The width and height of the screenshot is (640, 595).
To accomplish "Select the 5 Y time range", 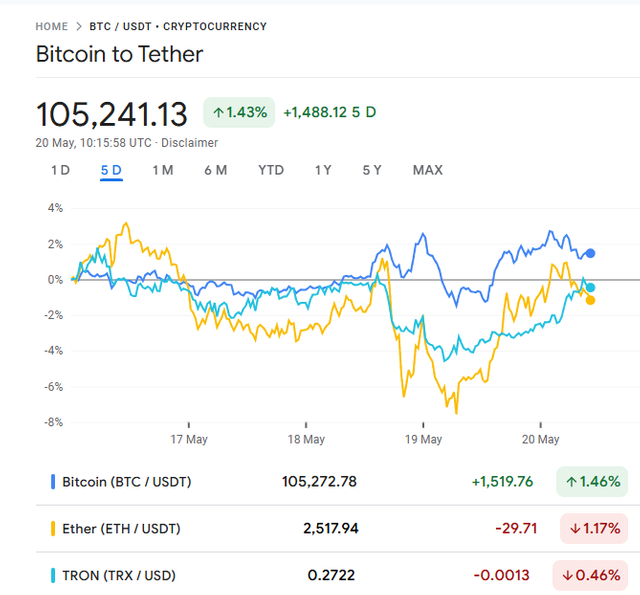I will tap(372, 170).
